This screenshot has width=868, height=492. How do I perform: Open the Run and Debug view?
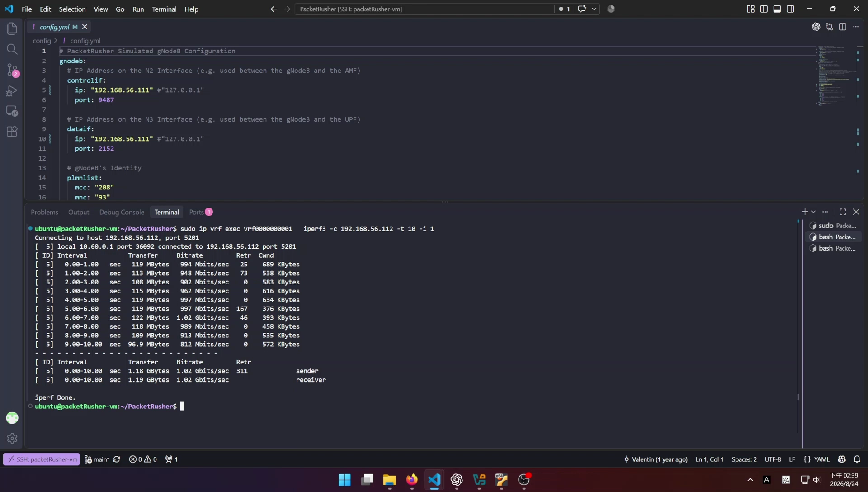tap(12, 91)
